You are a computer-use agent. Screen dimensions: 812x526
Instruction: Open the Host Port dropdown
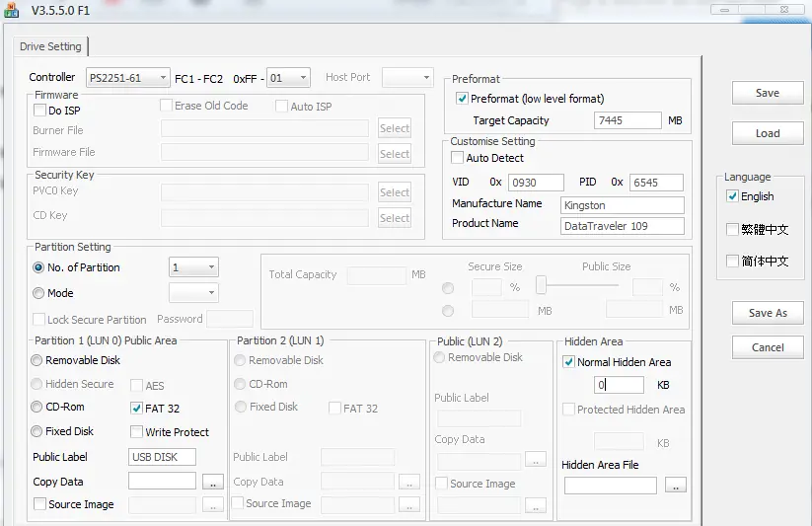(x=407, y=78)
